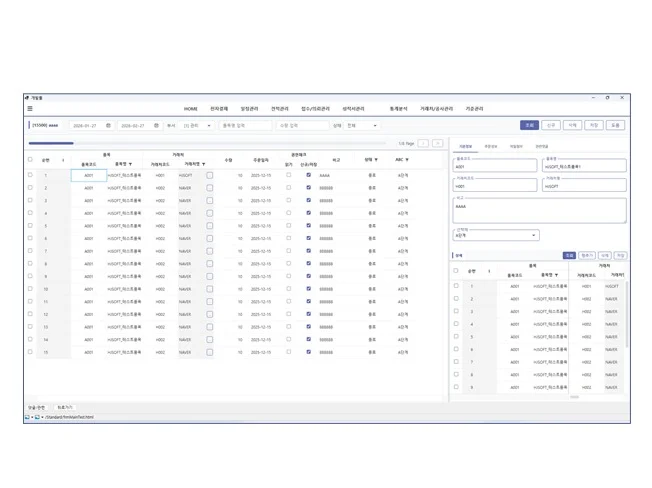Open the HOME menu item

[190, 109]
